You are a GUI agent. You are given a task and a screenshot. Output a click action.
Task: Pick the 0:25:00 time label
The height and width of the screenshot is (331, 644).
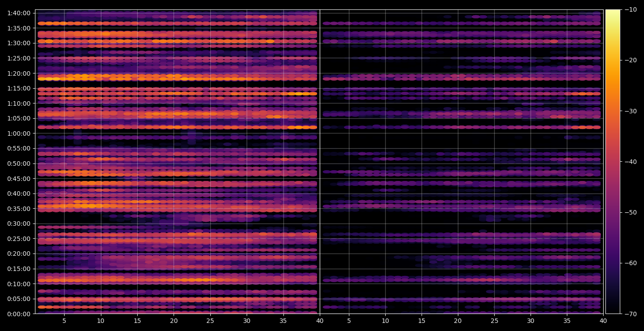pyautogui.click(x=19, y=239)
